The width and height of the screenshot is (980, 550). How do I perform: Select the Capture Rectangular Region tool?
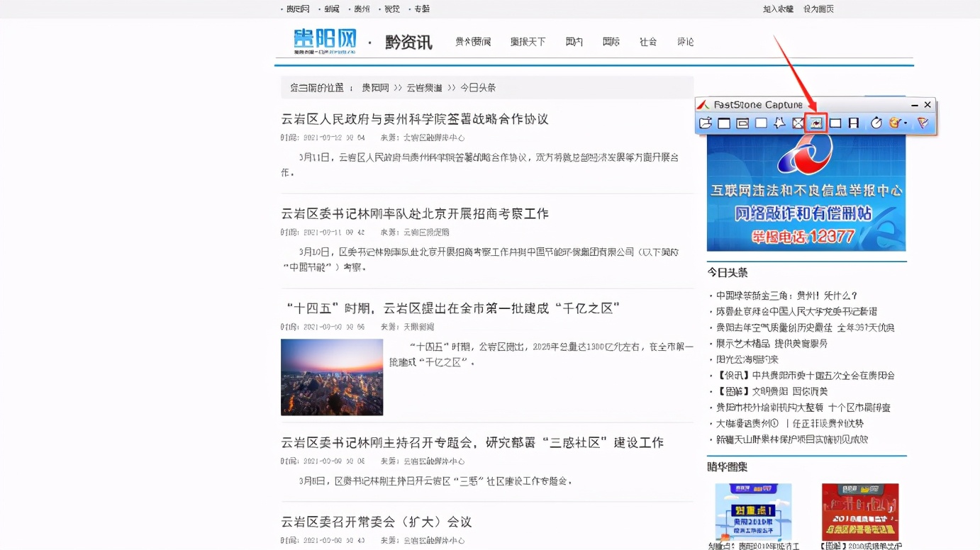761,123
